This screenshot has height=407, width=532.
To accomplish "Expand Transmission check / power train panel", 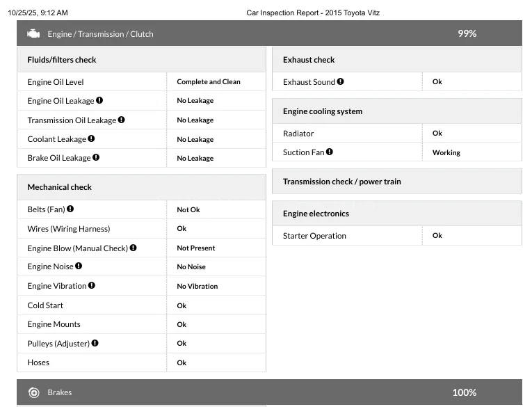I will tap(396, 182).
